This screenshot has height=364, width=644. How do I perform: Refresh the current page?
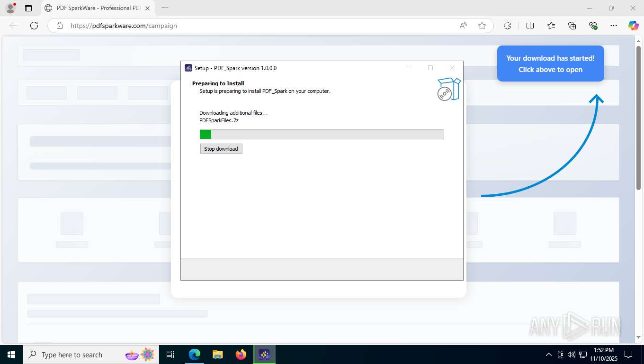click(34, 26)
